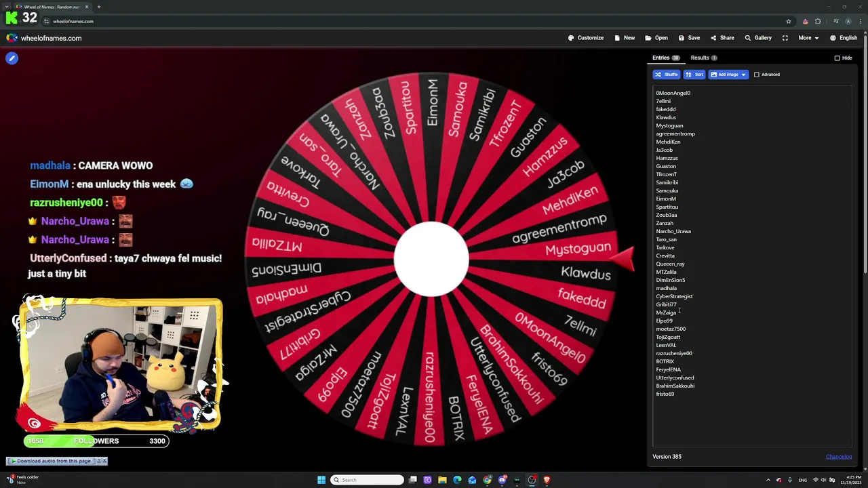Image resolution: width=868 pixels, height=488 pixels.
Task: Switch to the Entries tab
Action: [x=666, y=58]
